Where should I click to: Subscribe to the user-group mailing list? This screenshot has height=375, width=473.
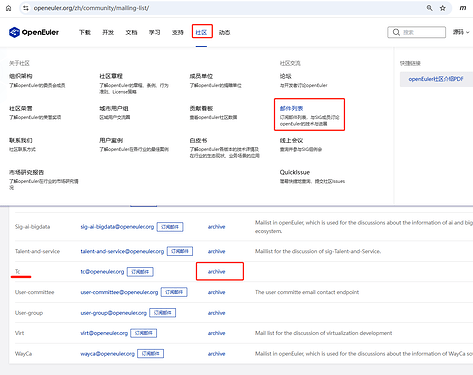click(163, 313)
